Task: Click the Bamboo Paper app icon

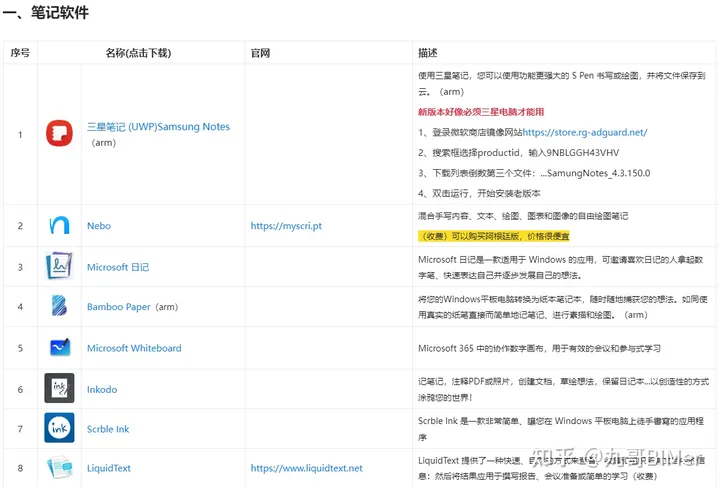Action: 59,306
